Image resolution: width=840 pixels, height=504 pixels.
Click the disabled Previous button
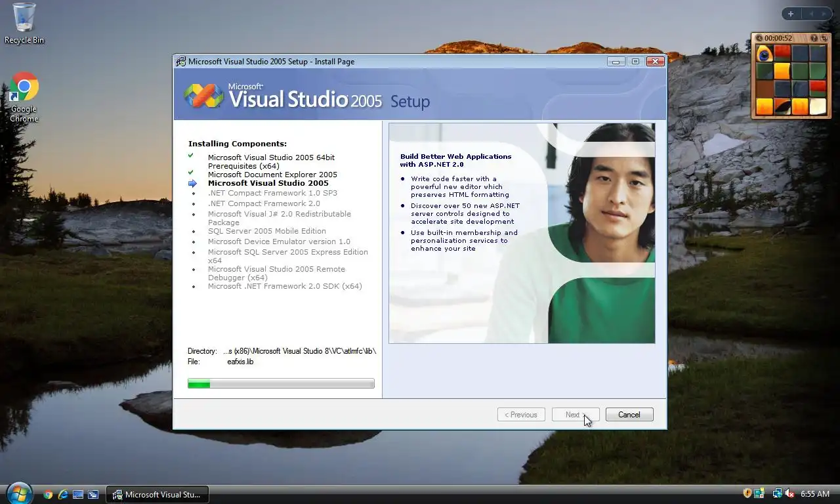(x=521, y=415)
